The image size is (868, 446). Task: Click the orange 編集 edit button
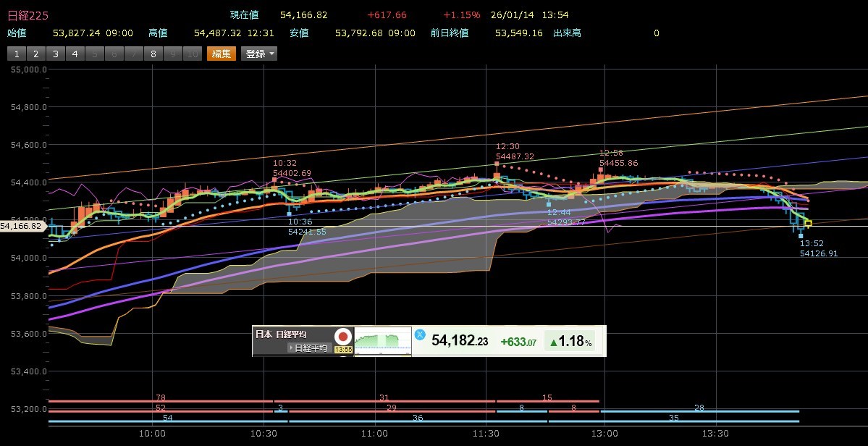pyautogui.click(x=222, y=54)
